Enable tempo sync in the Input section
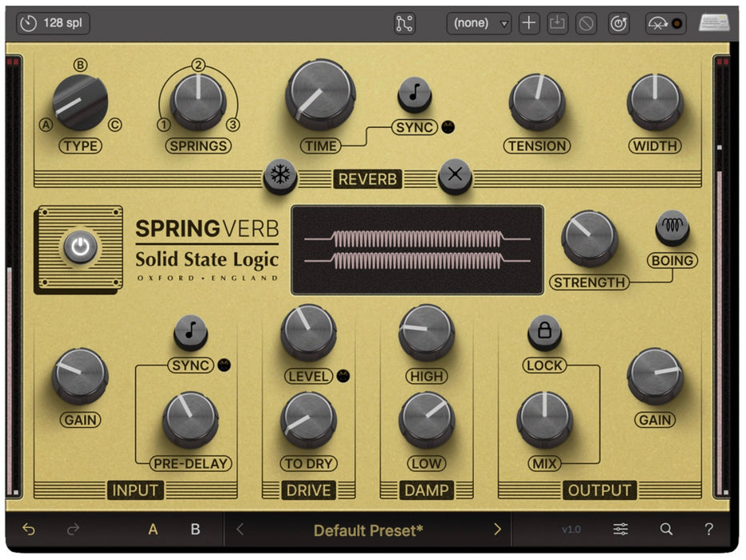 click(191, 330)
